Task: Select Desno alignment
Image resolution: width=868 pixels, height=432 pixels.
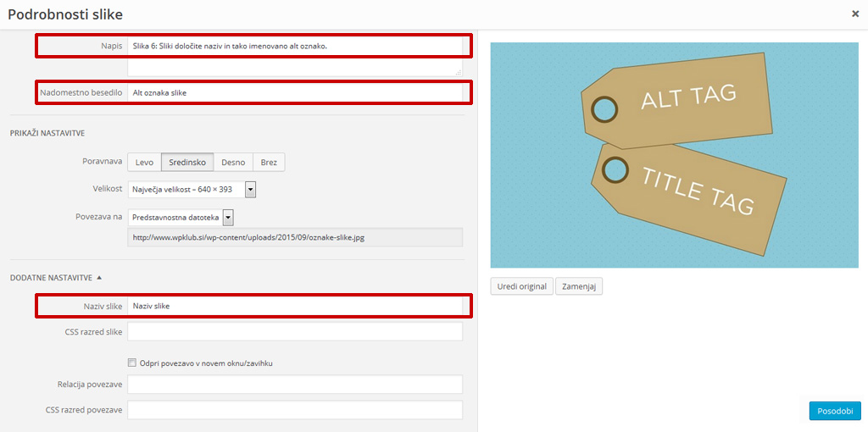Action: [234, 163]
